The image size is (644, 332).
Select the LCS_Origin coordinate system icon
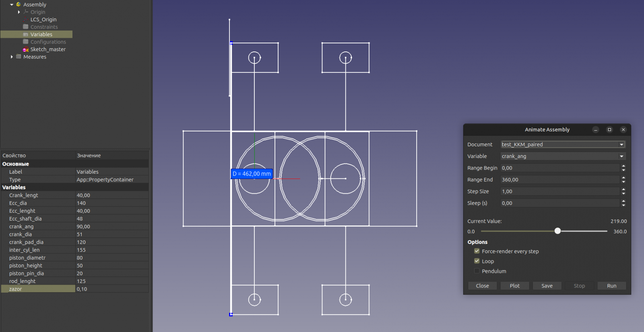[26, 19]
